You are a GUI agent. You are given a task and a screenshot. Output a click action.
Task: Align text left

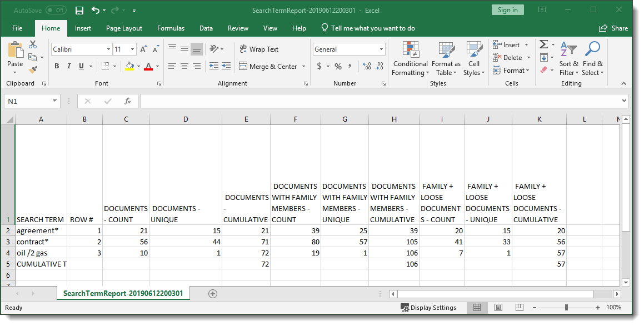(172, 66)
